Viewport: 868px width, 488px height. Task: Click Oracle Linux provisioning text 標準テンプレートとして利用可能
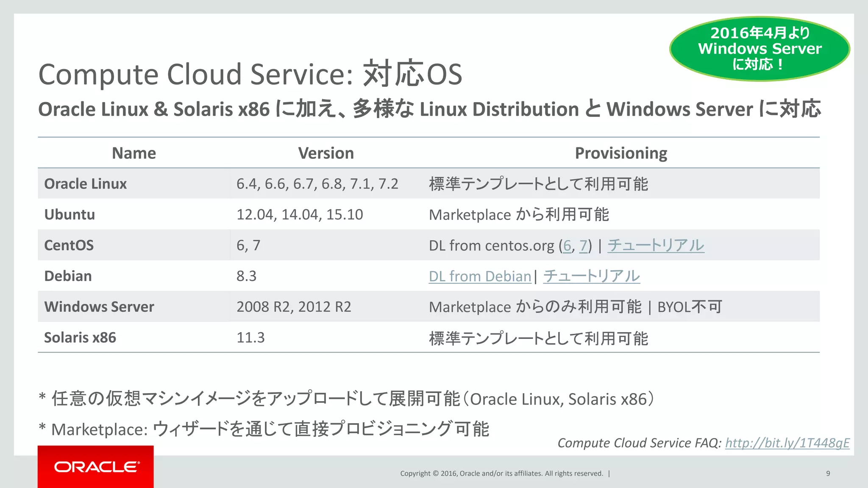[x=538, y=184]
